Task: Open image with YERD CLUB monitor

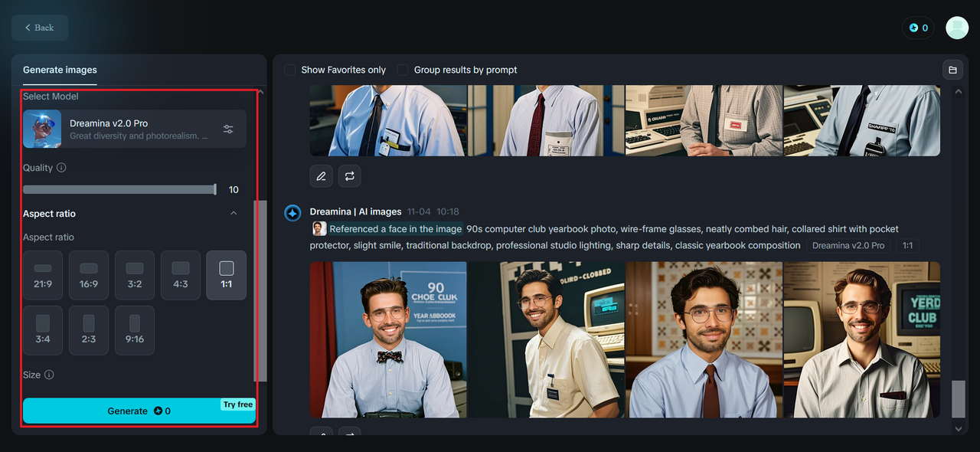Action: pyautogui.click(x=862, y=339)
